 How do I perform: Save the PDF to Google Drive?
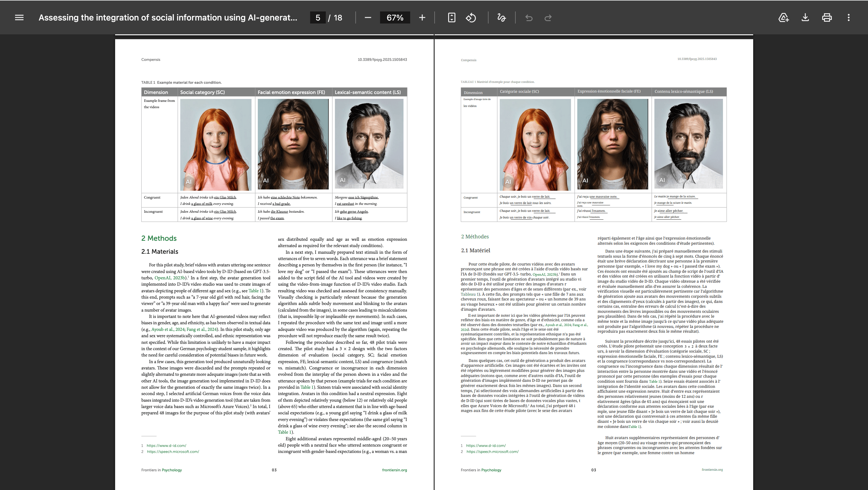pyautogui.click(x=783, y=17)
